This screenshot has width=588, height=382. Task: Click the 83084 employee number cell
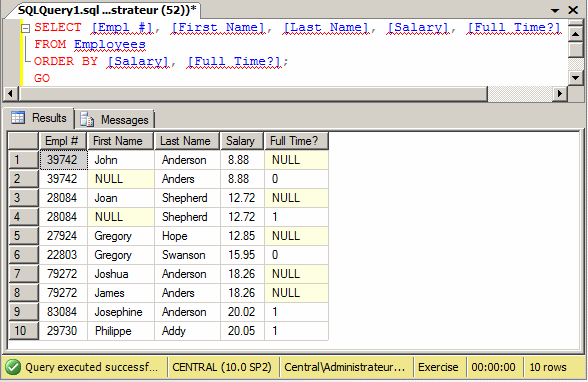point(63,312)
